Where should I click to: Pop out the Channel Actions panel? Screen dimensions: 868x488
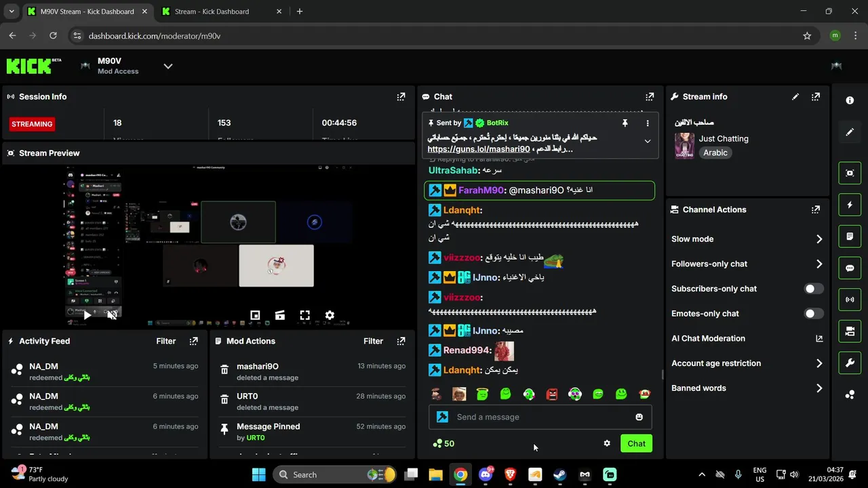[x=816, y=210]
